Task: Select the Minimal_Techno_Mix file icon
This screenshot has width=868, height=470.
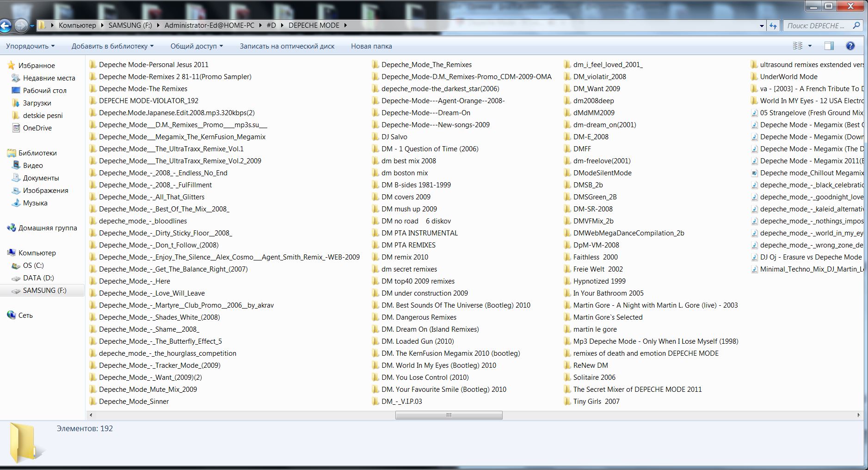Action: 754,269
